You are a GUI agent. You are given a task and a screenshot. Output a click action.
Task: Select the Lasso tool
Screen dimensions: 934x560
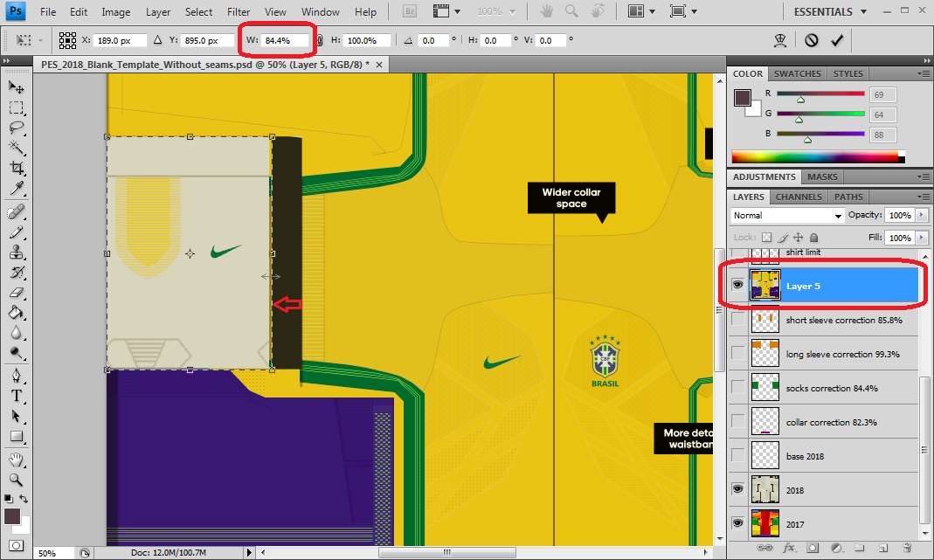click(16, 128)
